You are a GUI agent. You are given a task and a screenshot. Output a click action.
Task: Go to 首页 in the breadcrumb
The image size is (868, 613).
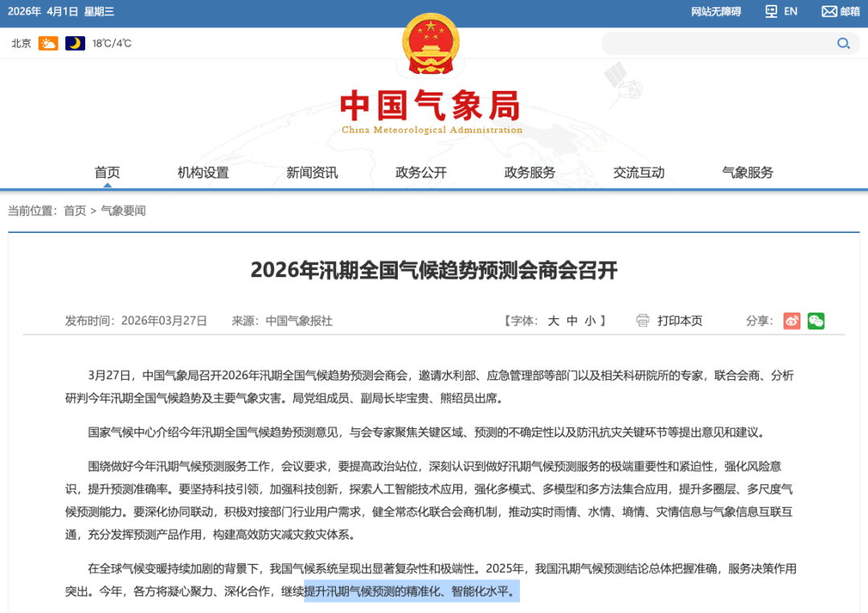[75, 210]
